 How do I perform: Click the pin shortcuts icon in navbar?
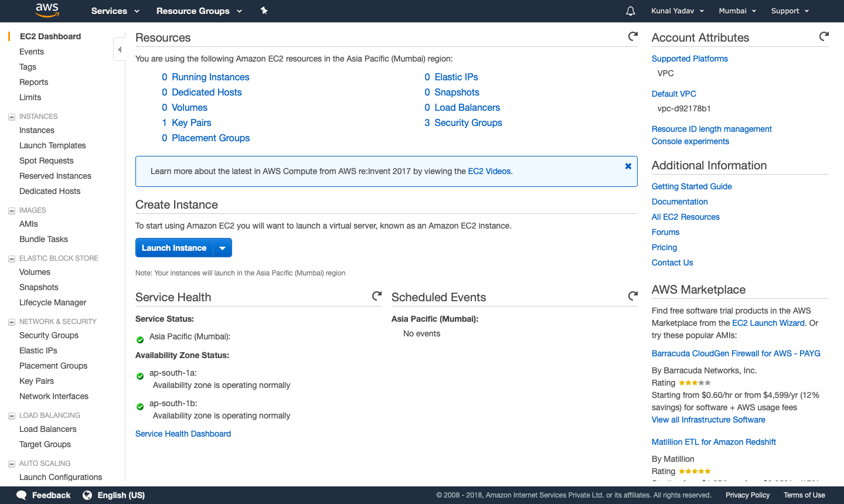tap(264, 11)
